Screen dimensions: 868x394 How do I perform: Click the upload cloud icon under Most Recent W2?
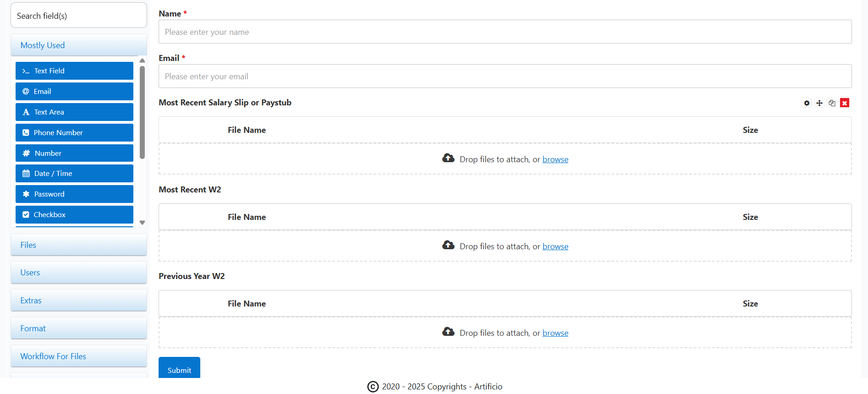pyautogui.click(x=448, y=245)
